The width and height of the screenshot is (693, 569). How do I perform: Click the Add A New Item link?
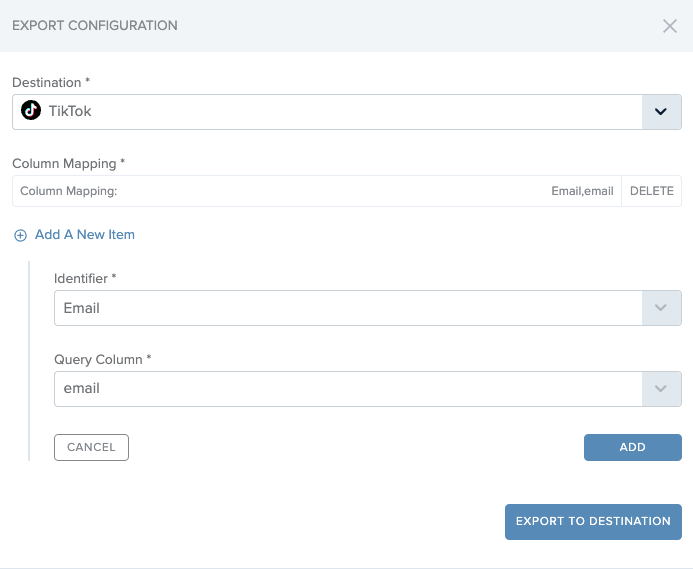(85, 234)
